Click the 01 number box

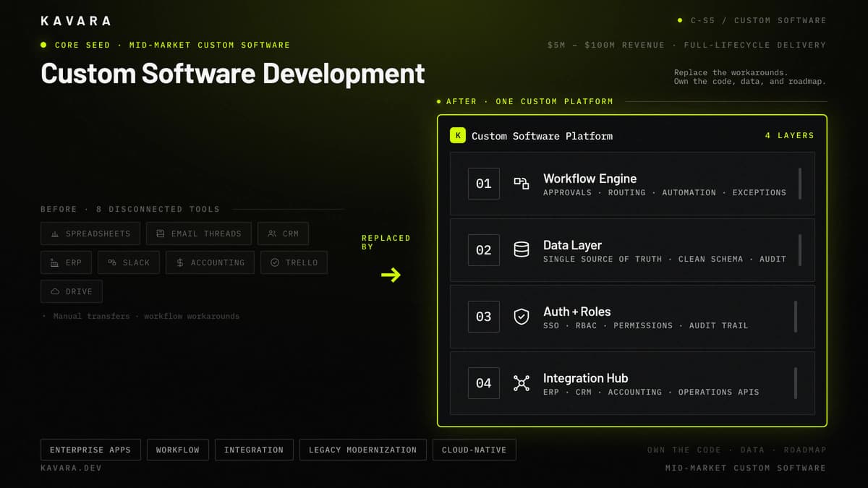pos(484,184)
